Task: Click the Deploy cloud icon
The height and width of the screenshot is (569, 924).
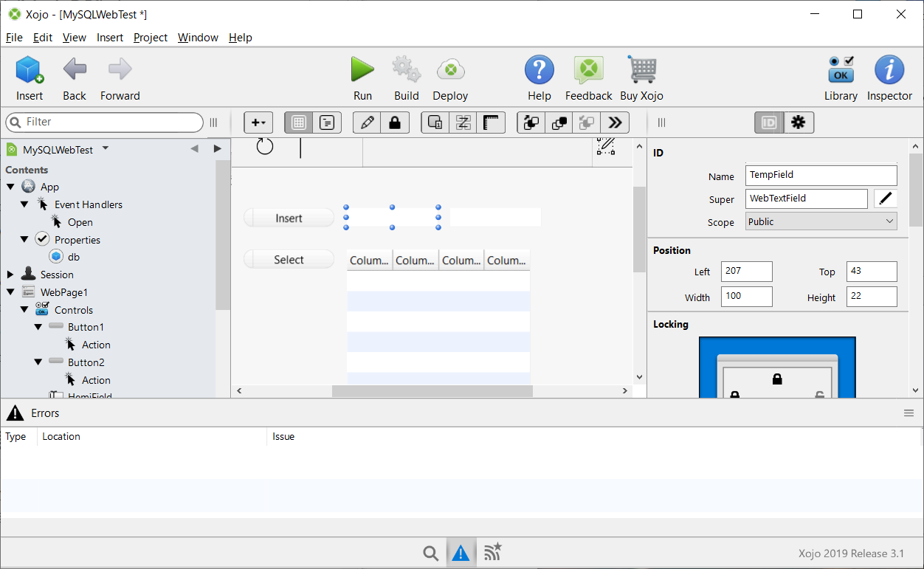Action: (450, 70)
